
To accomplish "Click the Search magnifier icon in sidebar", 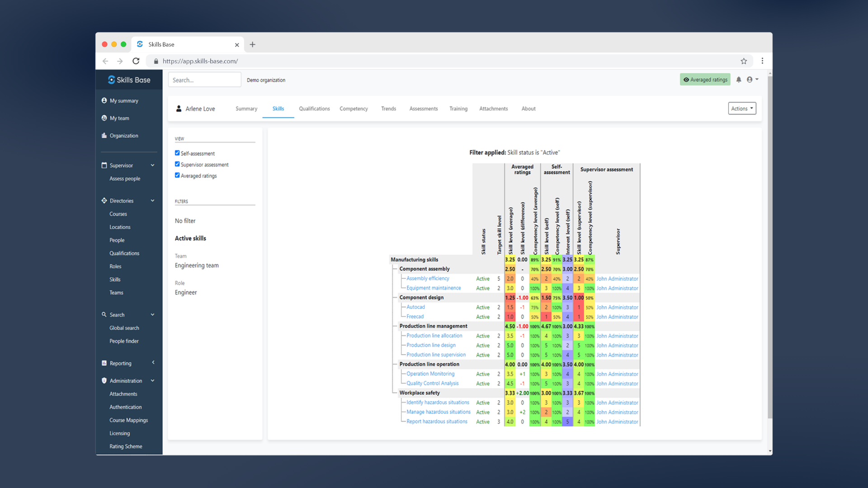I will click(104, 314).
